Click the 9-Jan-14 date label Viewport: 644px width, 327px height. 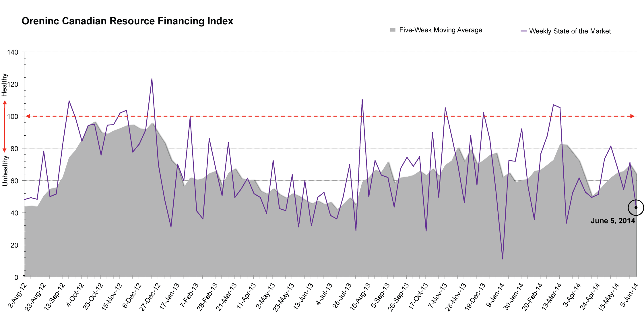pyautogui.click(x=495, y=295)
